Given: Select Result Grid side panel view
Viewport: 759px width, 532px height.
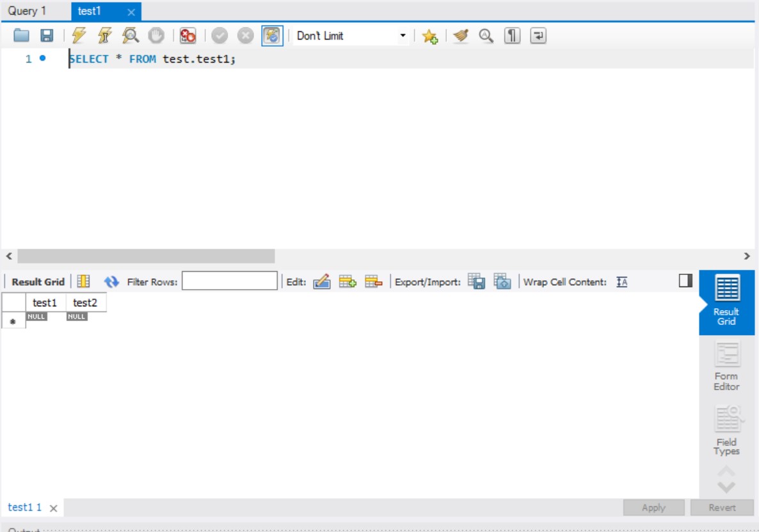Looking at the screenshot, I should [726, 302].
